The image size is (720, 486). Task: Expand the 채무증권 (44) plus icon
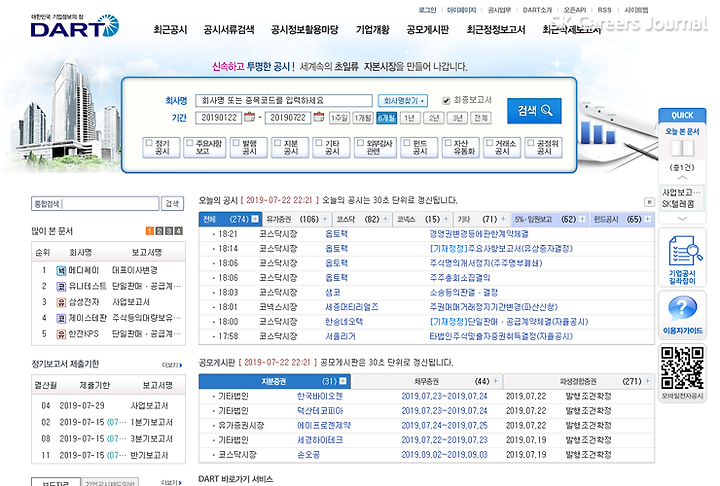[495, 381]
